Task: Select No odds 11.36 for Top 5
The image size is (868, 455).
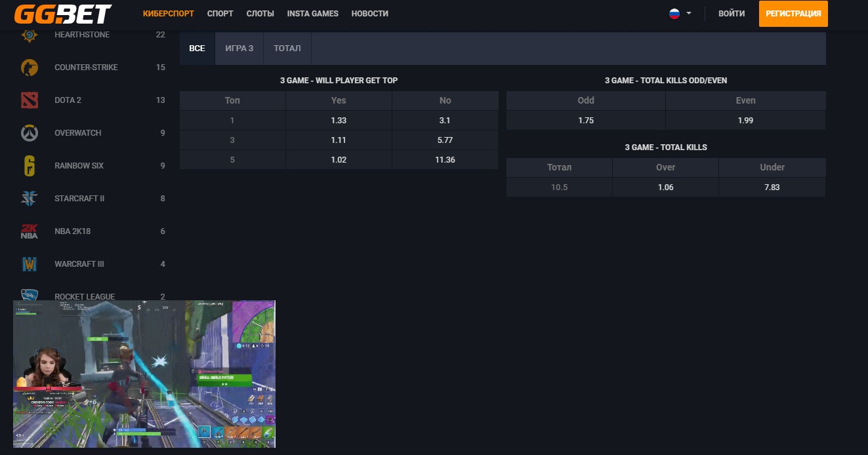Action: 445,160
